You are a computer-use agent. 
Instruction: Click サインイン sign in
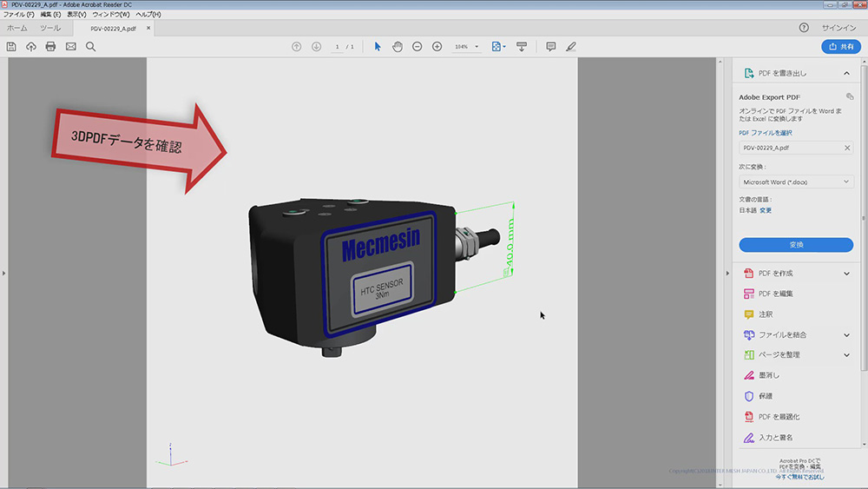[x=838, y=28]
